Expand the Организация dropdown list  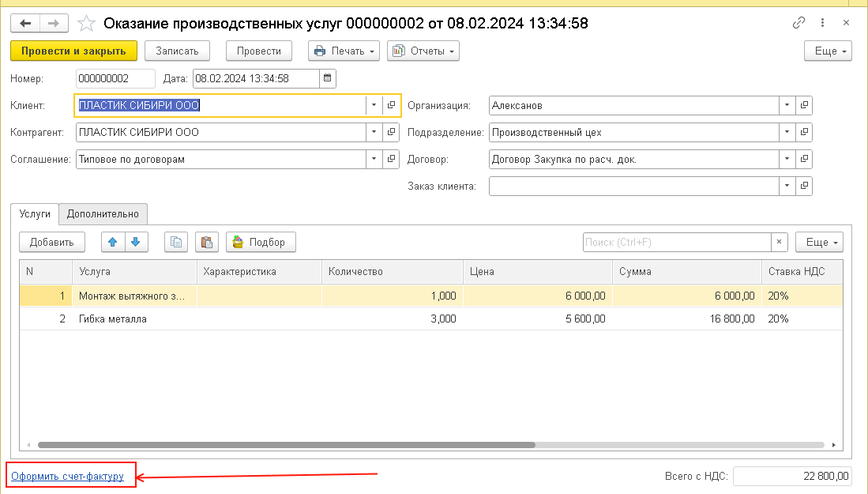[x=786, y=105]
